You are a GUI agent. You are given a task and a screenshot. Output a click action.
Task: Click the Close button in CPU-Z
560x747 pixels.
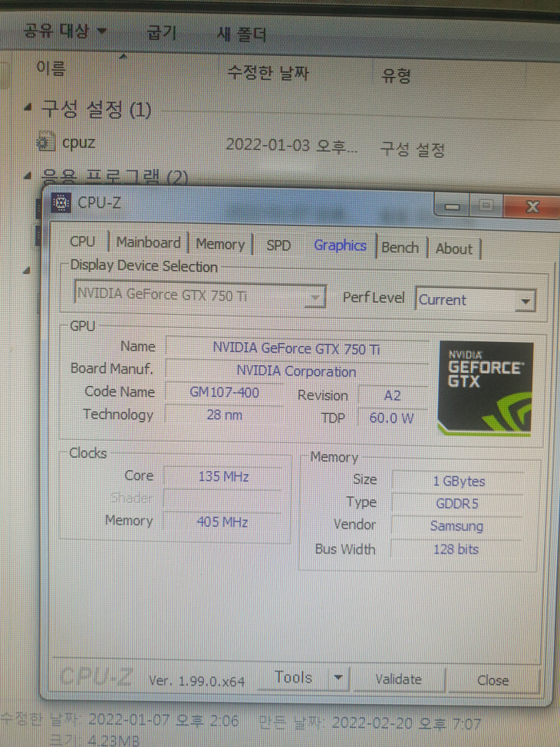[492, 680]
